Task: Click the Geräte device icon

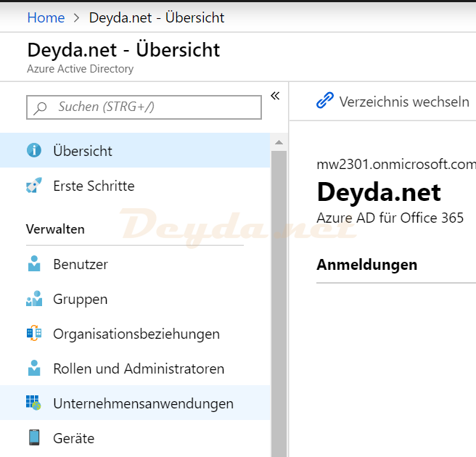Action: coord(34,438)
